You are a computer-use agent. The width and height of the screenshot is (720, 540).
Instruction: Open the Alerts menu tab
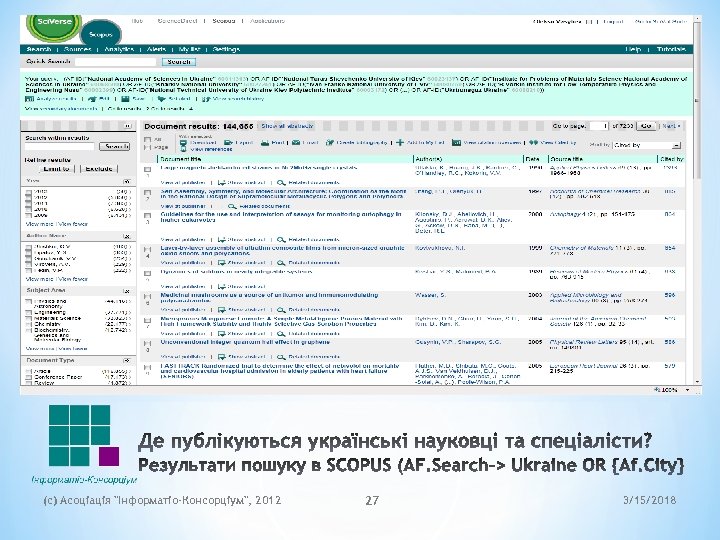tap(157, 49)
